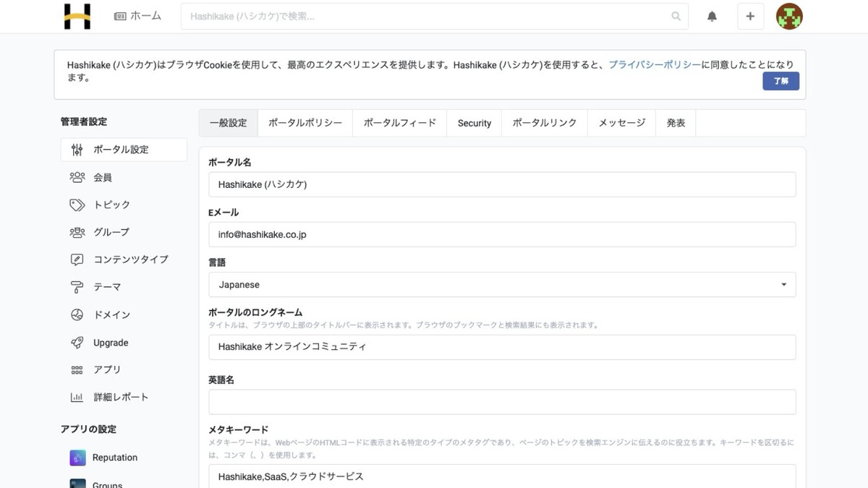Image resolution: width=868 pixels, height=488 pixels.
Task: Switch to the Security tab
Action: 474,123
